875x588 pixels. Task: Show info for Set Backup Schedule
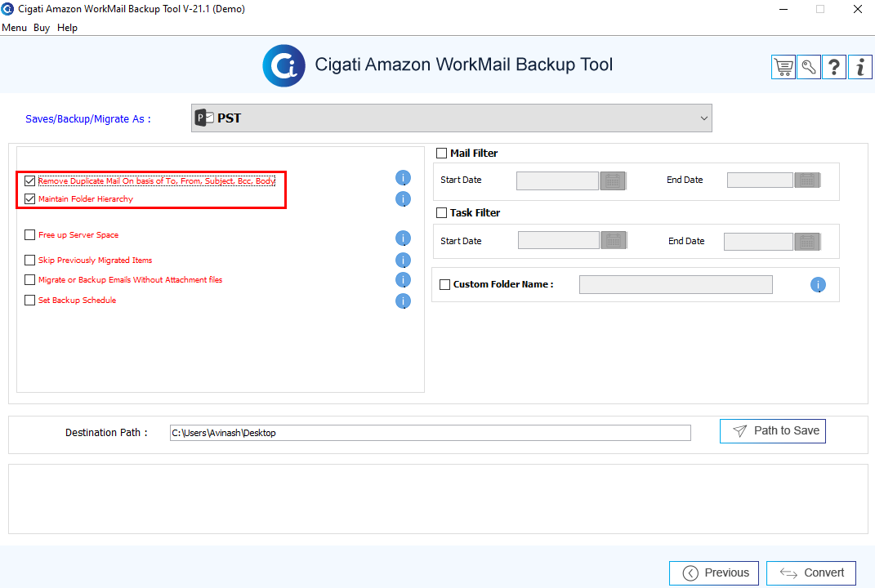(403, 301)
